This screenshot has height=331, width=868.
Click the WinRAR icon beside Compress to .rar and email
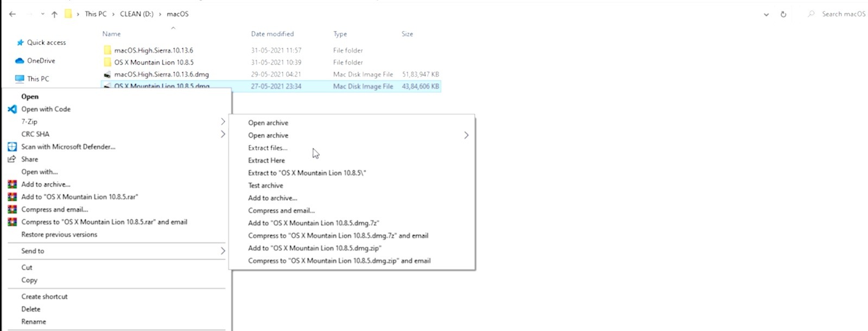[12, 221]
